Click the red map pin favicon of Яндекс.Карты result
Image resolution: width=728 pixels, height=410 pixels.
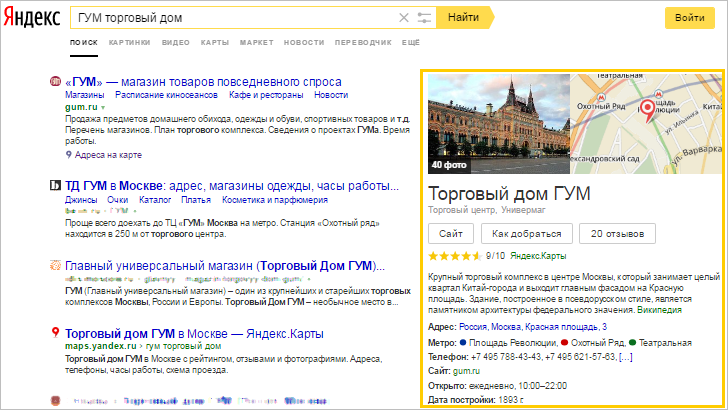55,332
